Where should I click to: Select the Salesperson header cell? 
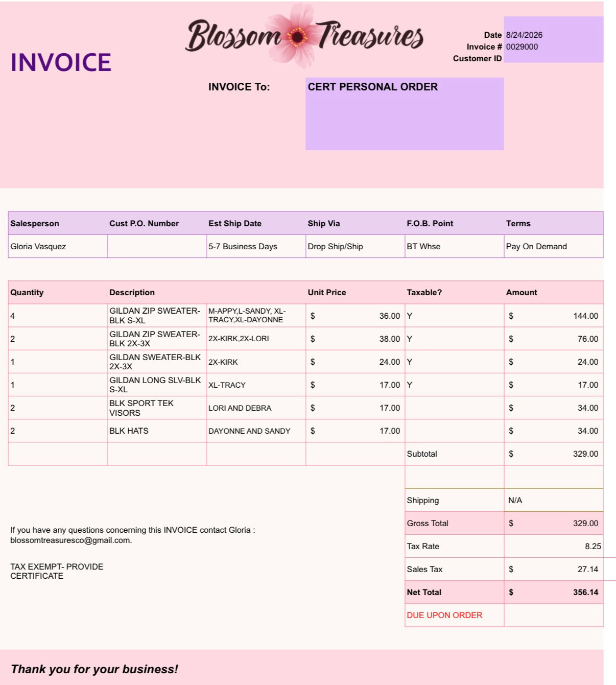point(58,223)
